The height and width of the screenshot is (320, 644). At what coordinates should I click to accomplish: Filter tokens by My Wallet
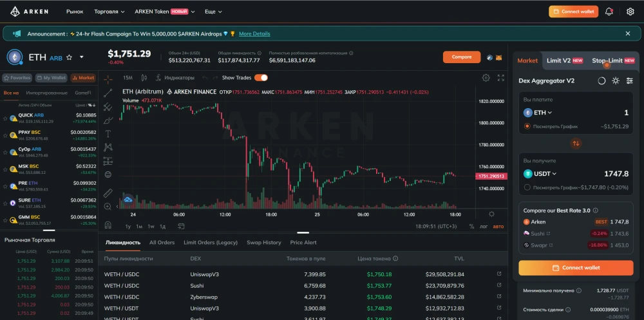pos(52,78)
